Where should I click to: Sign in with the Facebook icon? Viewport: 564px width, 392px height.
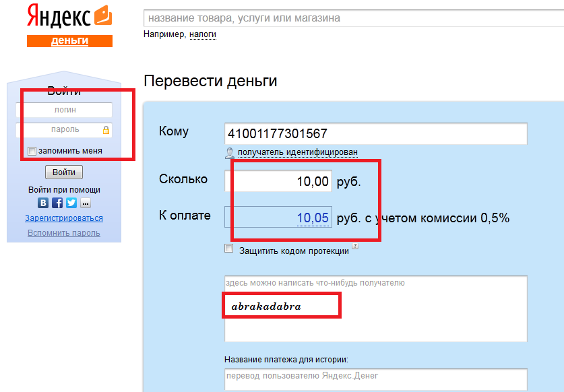click(x=58, y=202)
